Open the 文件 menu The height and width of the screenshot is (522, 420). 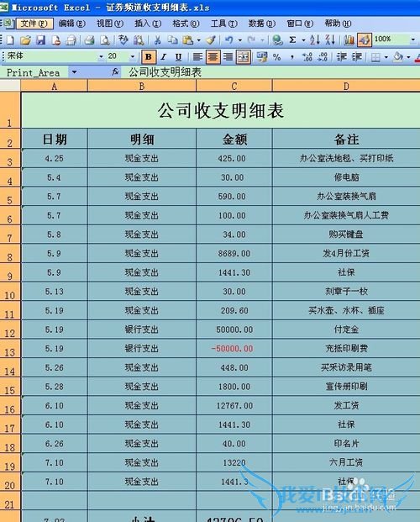click(34, 24)
